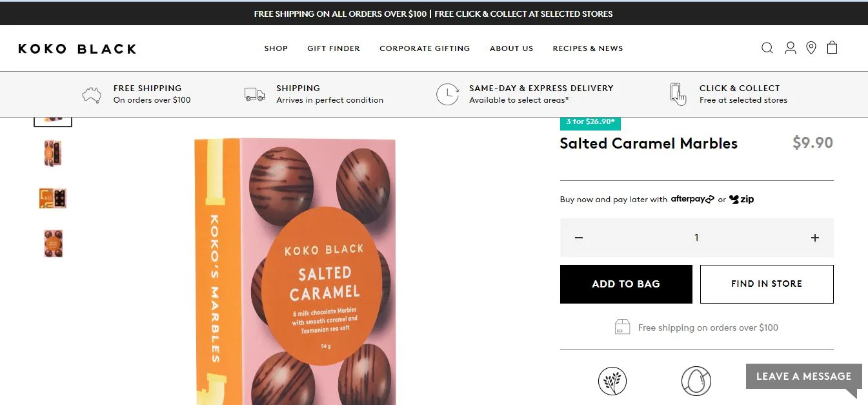Screen dimensions: 868x405
Task: View the second product thumbnail
Action: [53, 154]
